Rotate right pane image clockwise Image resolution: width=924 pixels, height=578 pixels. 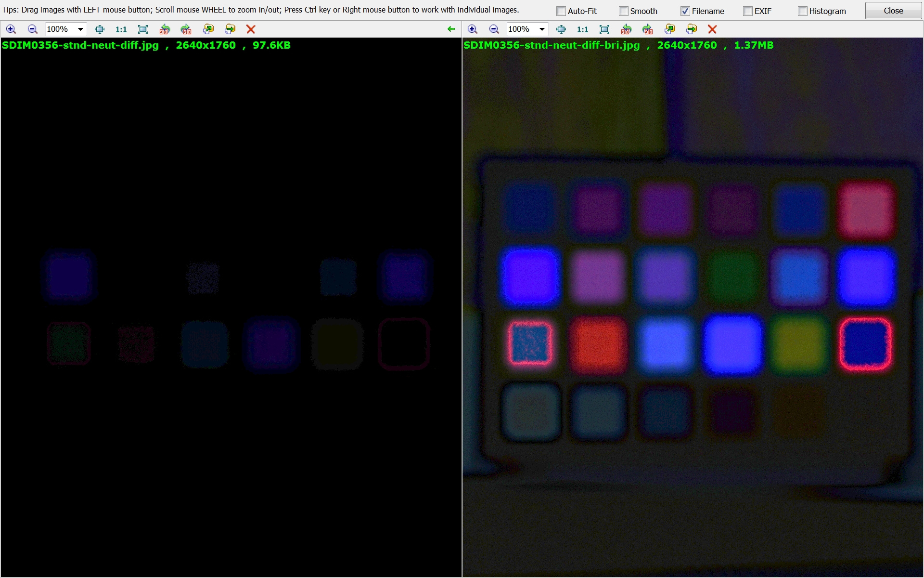(x=648, y=29)
